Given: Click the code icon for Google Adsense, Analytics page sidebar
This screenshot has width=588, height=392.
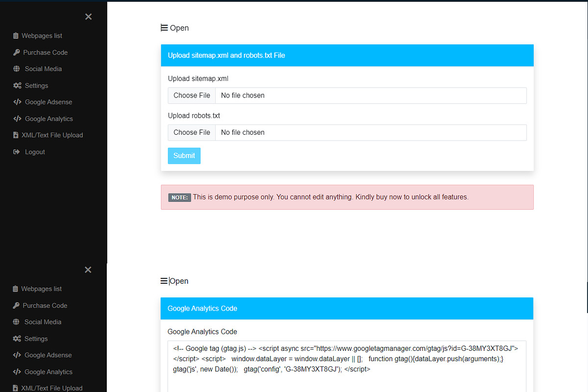Looking at the screenshot, I should [x=17, y=355].
